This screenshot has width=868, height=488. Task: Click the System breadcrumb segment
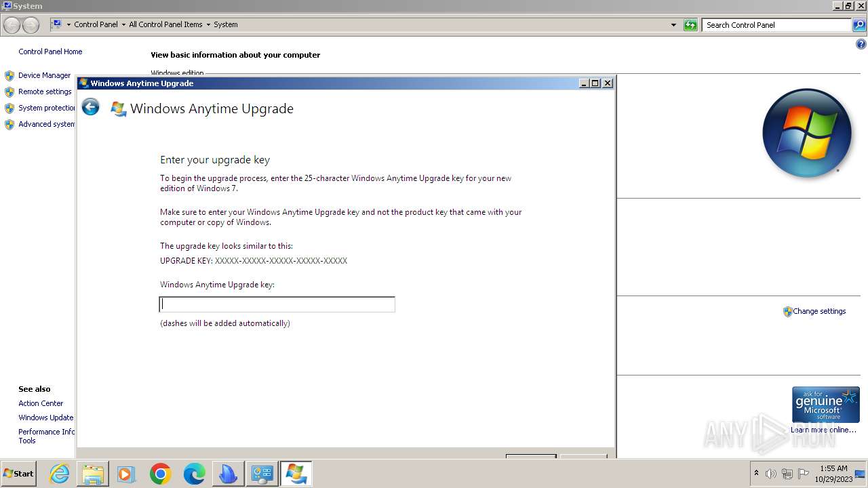tap(226, 24)
